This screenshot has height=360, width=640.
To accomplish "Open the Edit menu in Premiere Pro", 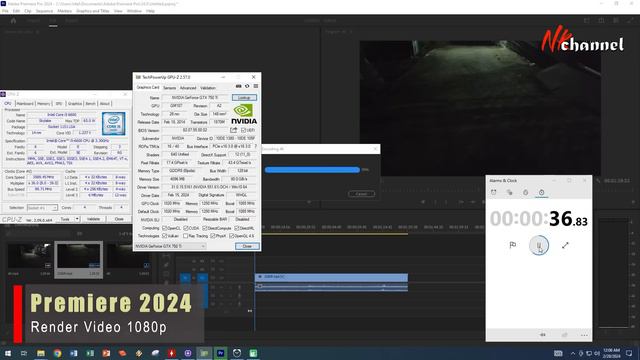I will [16, 11].
